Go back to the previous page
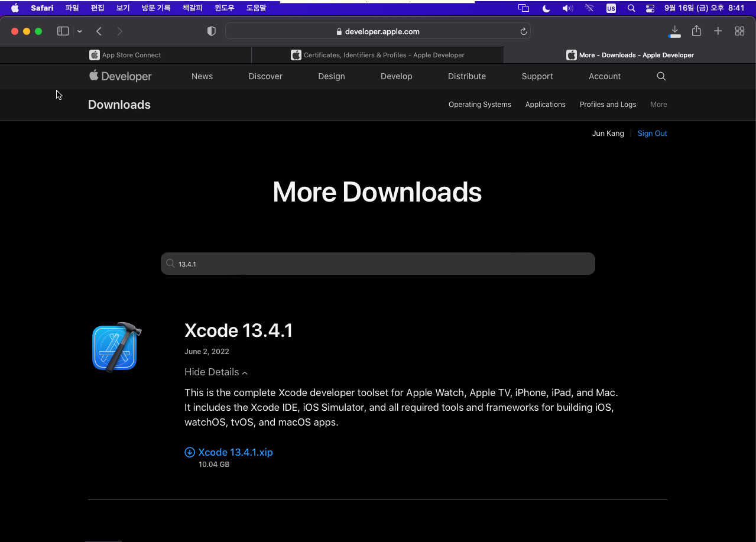 click(x=99, y=31)
